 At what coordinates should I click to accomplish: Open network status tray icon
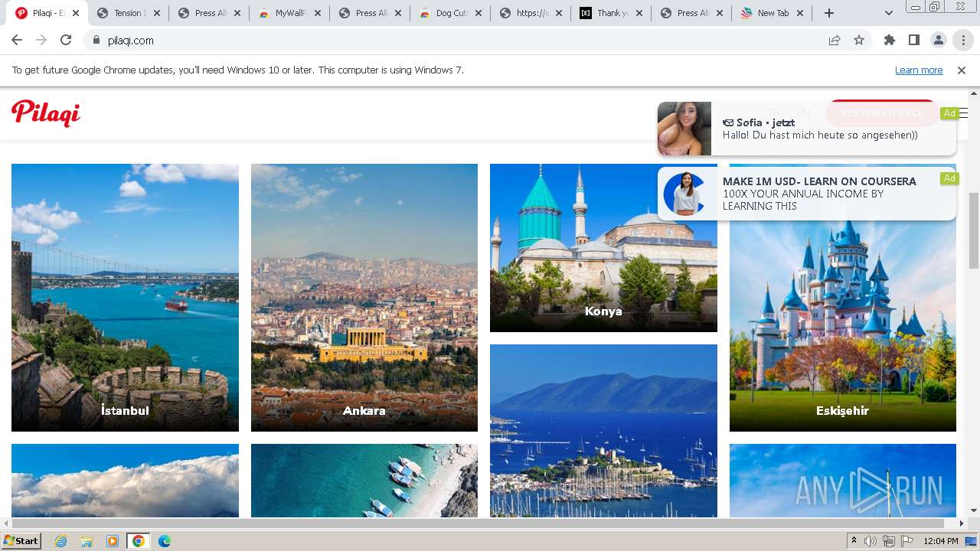pyautogui.click(x=889, y=541)
